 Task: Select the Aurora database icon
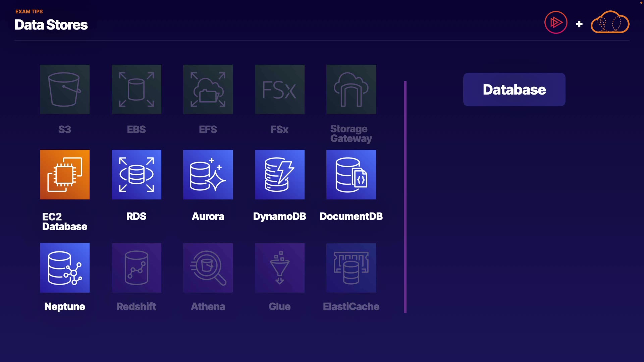point(208,175)
